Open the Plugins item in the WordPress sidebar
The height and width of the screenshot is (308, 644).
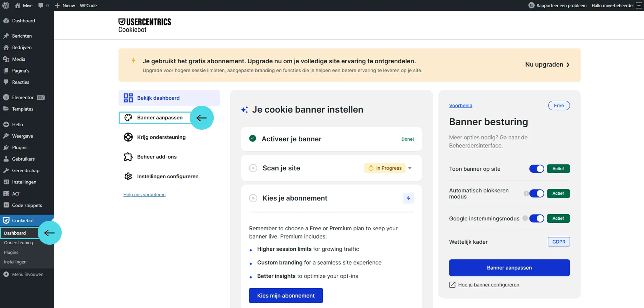(20, 147)
